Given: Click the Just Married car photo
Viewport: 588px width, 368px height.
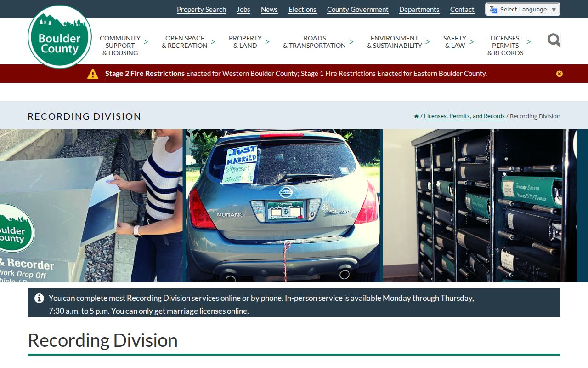Looking at the screenshot, I should tap(284, 206).
